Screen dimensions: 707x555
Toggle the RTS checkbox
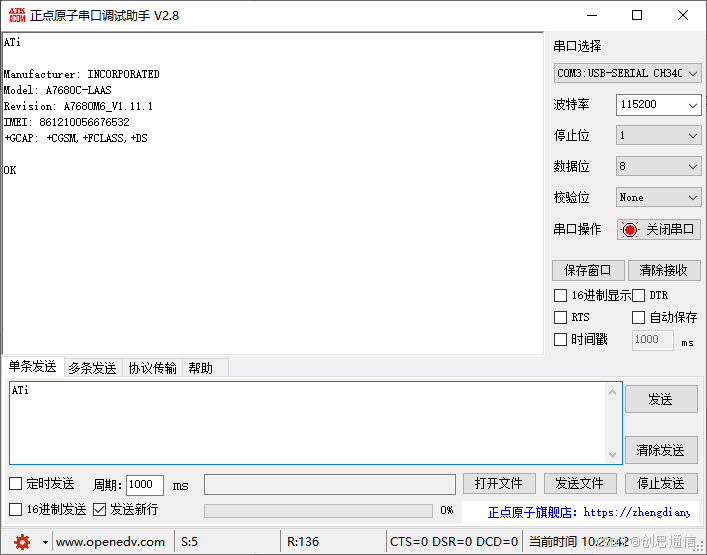click(560, 317)
